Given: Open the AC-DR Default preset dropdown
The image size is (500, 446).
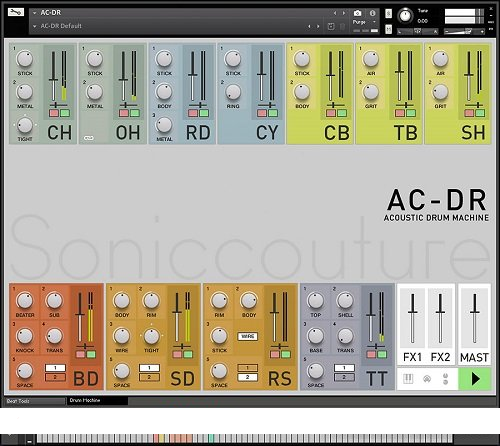Looking at the screenshot, I should [x=34, y=26].
